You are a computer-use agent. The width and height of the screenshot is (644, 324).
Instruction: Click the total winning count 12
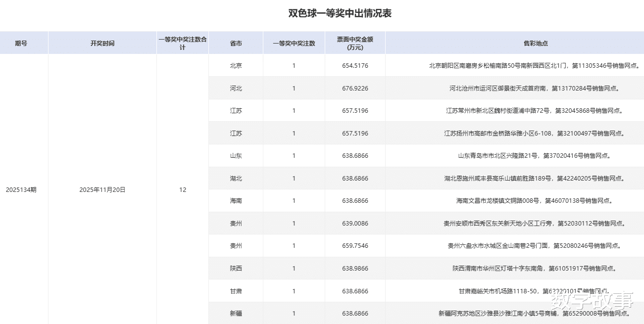183,189
